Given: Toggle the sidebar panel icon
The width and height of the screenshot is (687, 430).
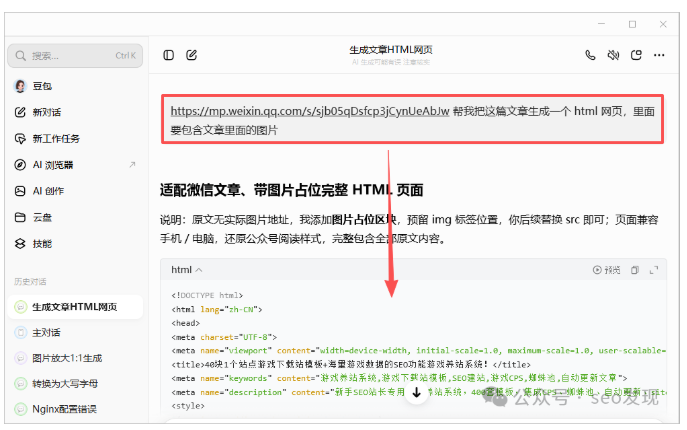Looking at the screenshot, I should pos(169,55).
